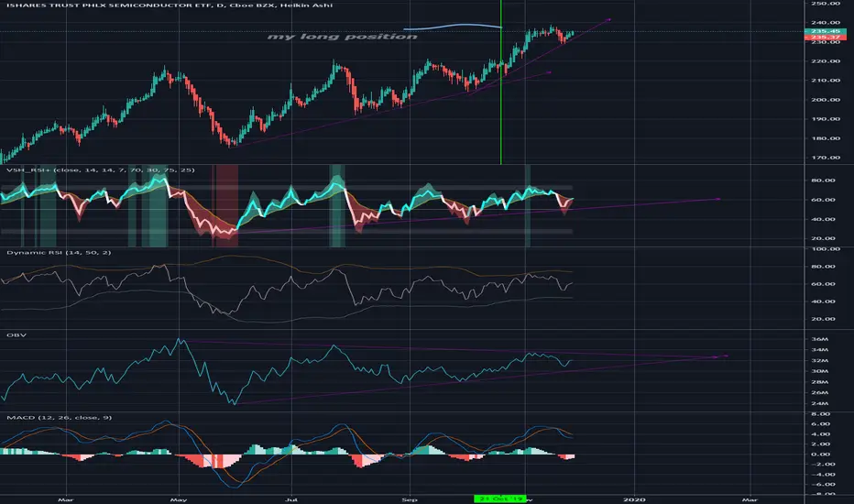Click the 100.00 label on the Dynamic RSI scale
Viewport: 854px width, 504px height.
pyautogui.click(x=825, y=249)
